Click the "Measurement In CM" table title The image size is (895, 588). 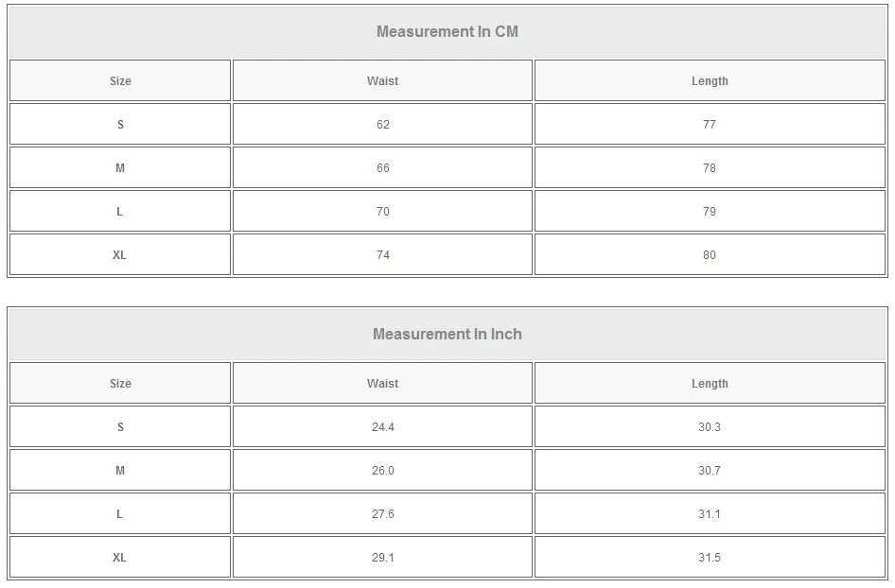pyautogui.click(x=447, y=31)
